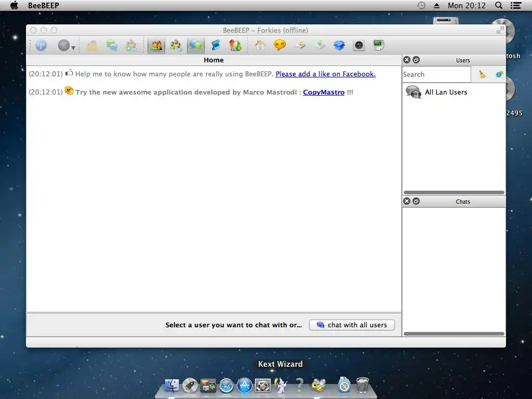Screen dimensions: 532x399
Task: Click the menu bar clock Mon 20:12
Action: [467, 5]
